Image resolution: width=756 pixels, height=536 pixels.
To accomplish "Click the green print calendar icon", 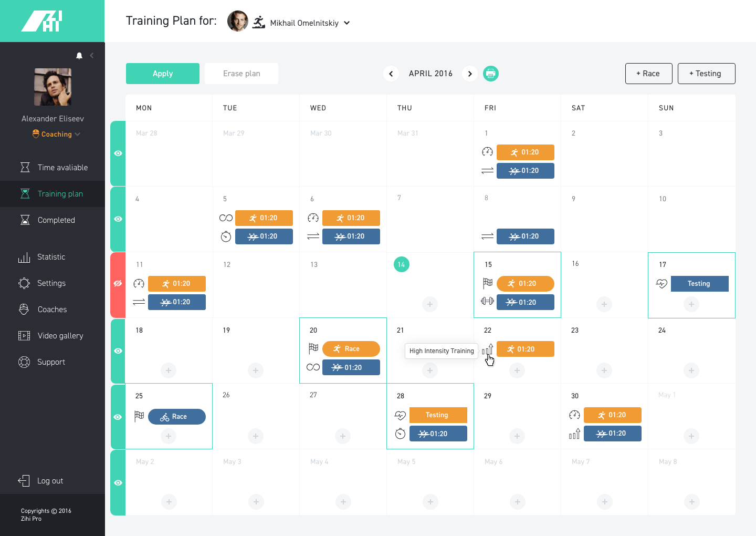I will [490, 74].
